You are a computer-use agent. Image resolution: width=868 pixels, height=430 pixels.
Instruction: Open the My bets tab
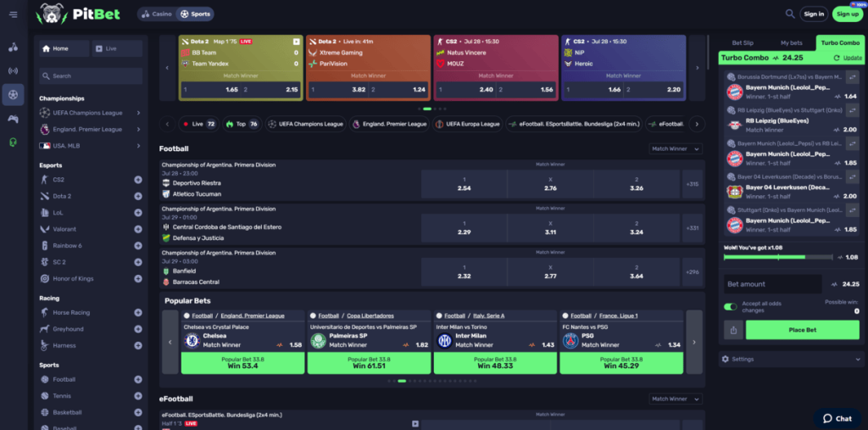792,42
